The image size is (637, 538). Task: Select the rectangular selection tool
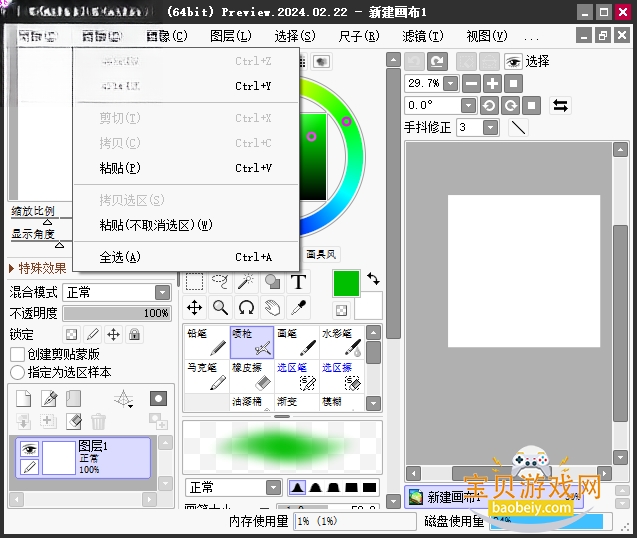(x=194, y=282)
